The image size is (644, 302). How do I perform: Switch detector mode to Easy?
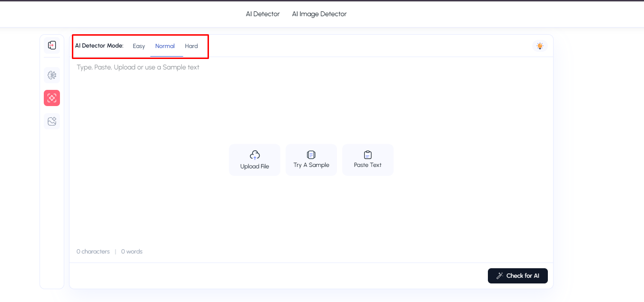[139, 46]
